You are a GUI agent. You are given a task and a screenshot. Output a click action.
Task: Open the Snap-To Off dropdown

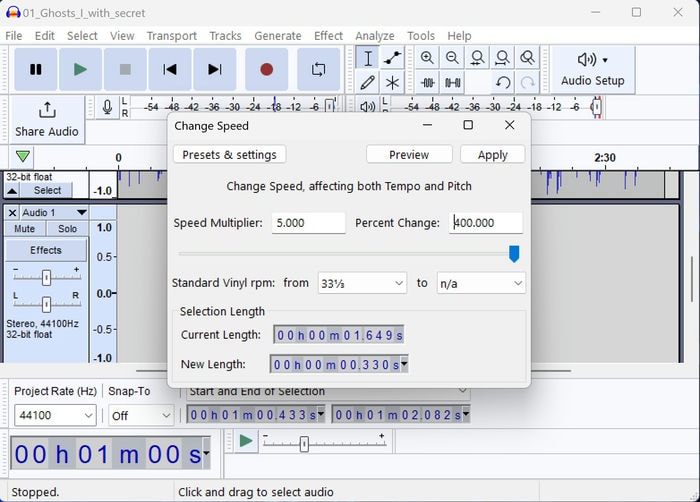click(140, 415)
